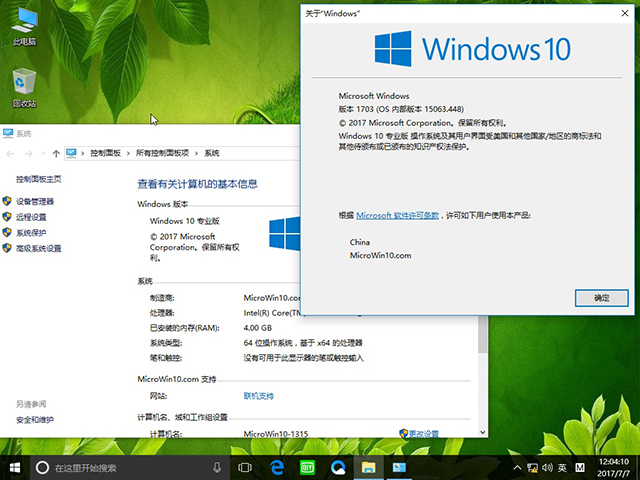Open the Recycle Bin desktop icon

click(x=24, y=87)
